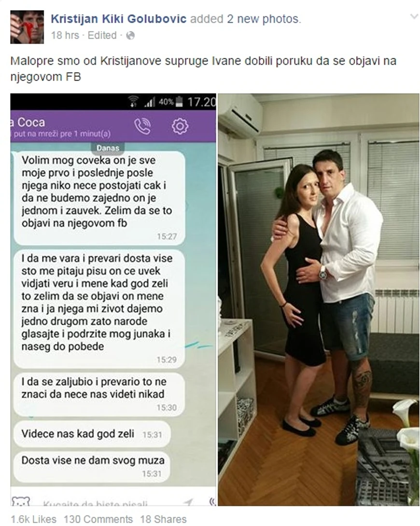Tap the Danas date marker label
420x526 pixels.
(x=108, y=148)
